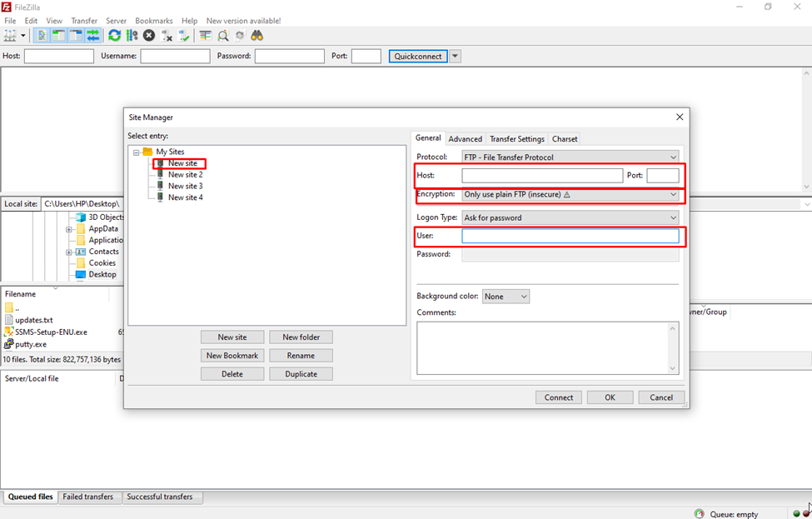Expand the Contacts folder node

tap(69, 252)
